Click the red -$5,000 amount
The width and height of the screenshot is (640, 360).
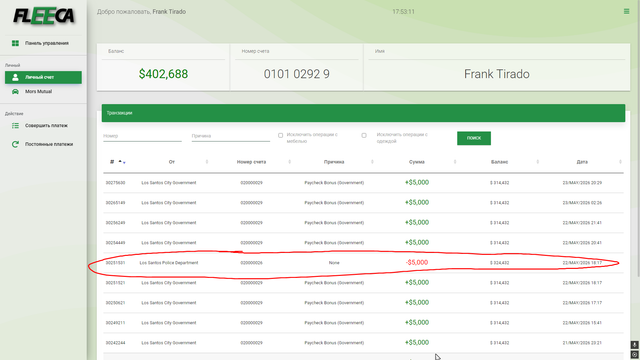417,262
